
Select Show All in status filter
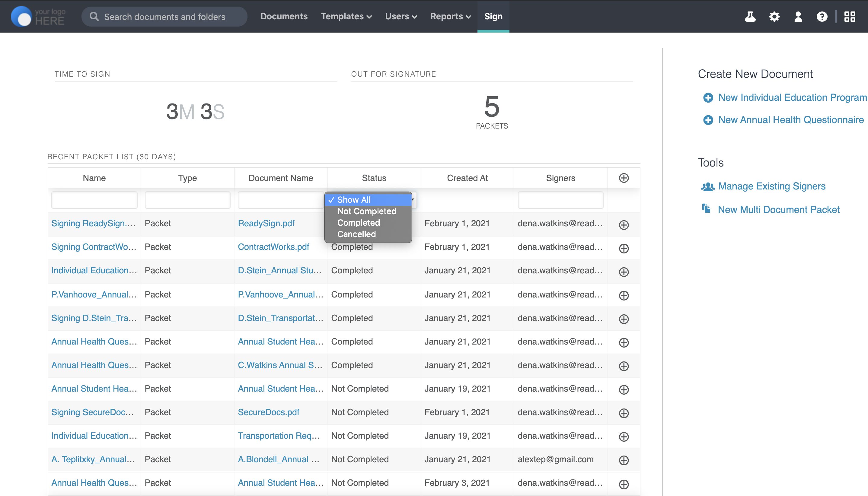click(x=368, y=200)
